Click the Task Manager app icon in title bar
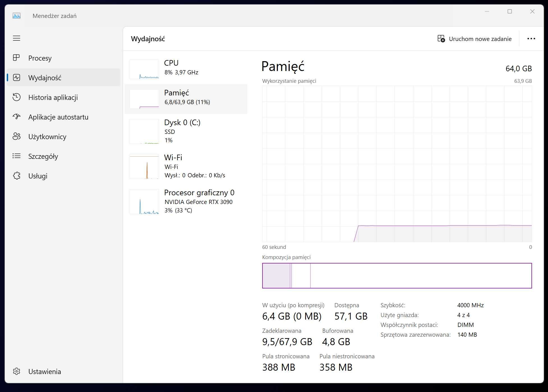 [17, 16]
